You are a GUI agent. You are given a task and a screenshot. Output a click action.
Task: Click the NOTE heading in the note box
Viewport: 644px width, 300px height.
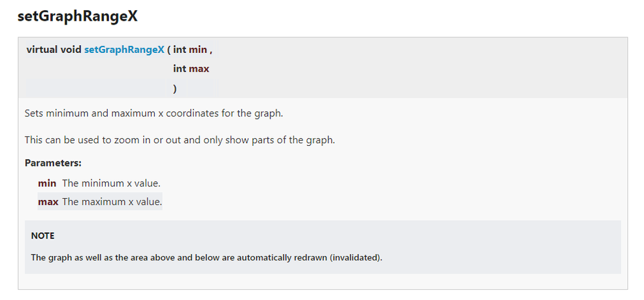[x=43, y=236]
